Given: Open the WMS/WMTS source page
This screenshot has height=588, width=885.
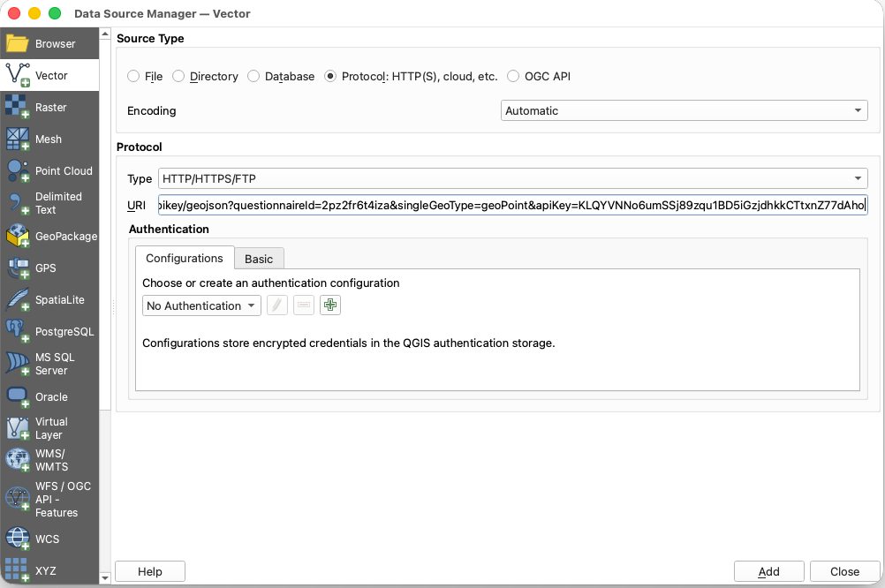Looking at the screenshot, I should click(x=49, y=460).
